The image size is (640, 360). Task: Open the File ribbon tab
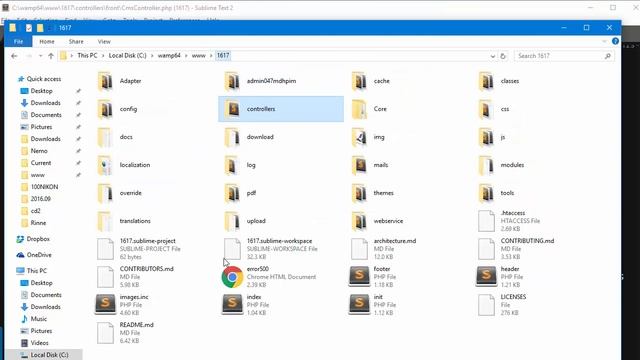pyautogui.click(x=18, y=41)
